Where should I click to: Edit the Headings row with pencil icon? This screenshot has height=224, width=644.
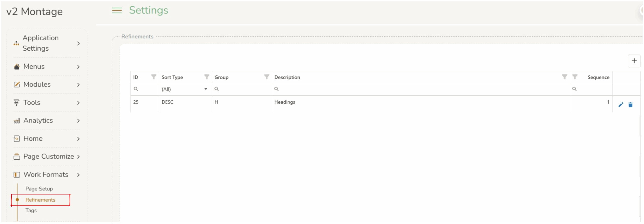pos(621,105)
